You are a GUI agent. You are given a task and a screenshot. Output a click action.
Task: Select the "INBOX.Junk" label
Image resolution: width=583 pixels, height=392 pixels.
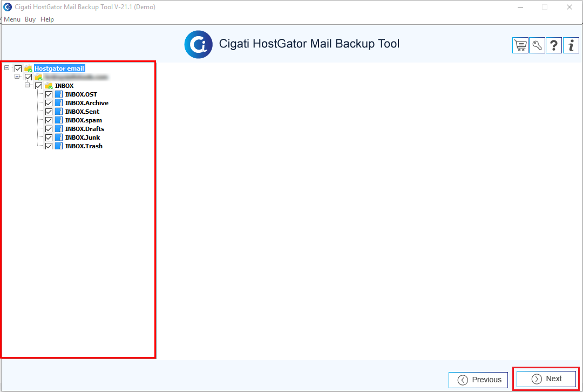click(x=83, y=137)
